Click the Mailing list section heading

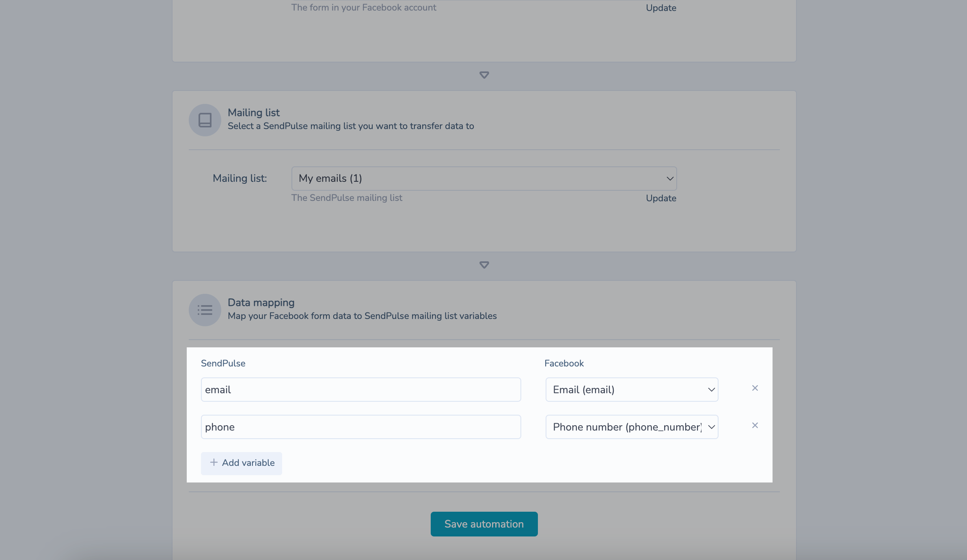(x=254, y=113)
